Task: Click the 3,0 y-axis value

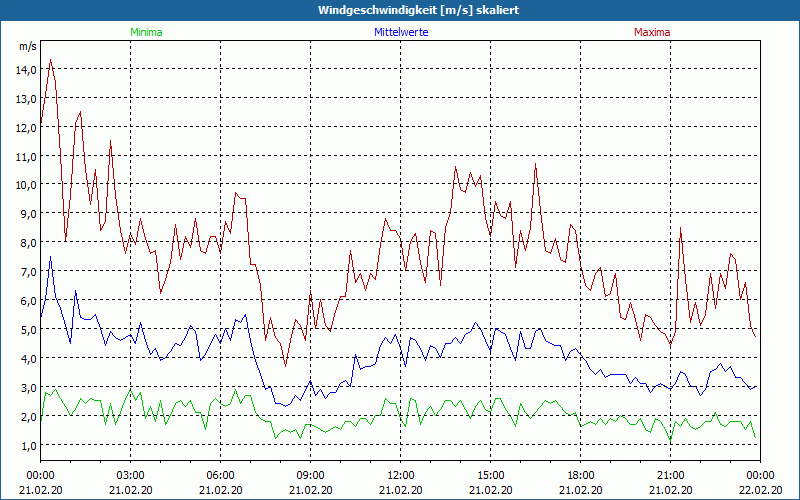Action: click(x=28, y=388)
